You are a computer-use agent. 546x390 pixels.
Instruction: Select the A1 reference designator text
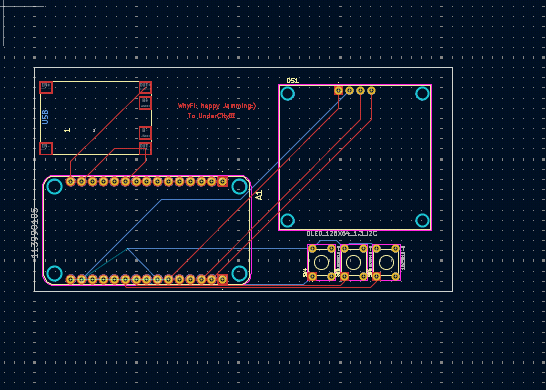click(259, 195)
